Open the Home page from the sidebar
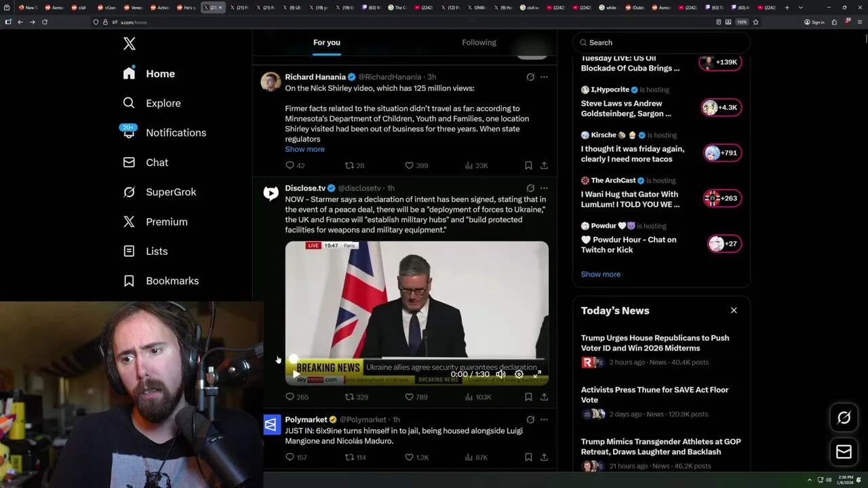 149,74
